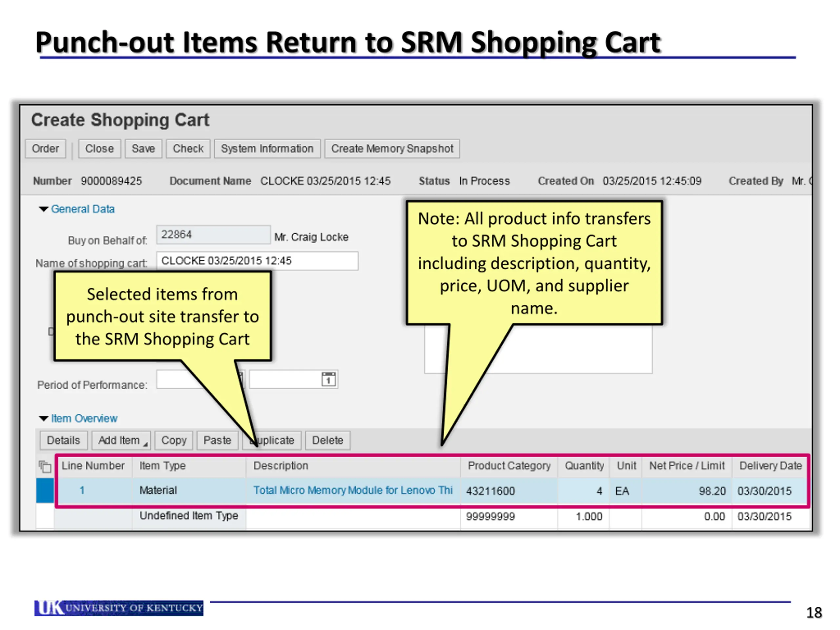840x630 pixels.
Task: Click net price 0.00 cell
Action: tap(686, 516)
